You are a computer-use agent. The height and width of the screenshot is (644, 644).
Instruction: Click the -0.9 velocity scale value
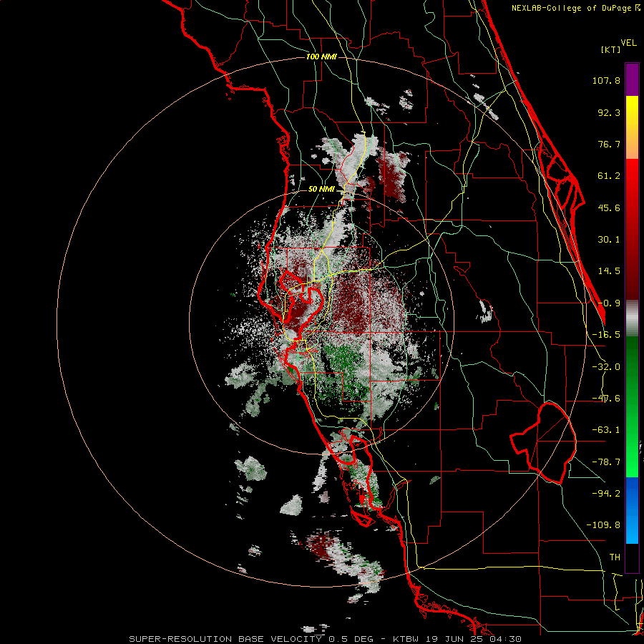click(609, 303)
